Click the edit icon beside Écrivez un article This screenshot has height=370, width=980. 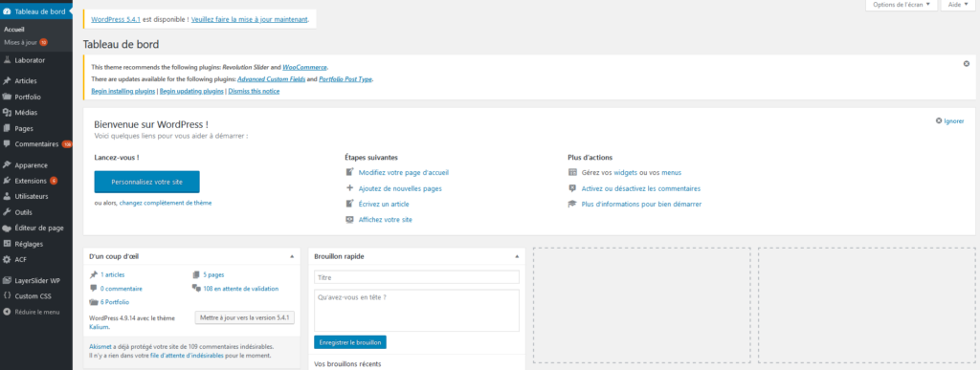coord(349,204)
